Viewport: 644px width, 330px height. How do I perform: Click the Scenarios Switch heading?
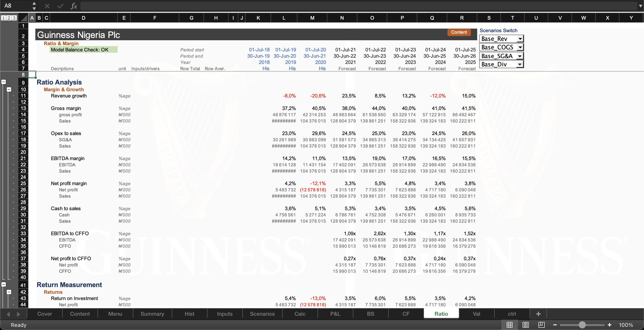tap(498, 30)
